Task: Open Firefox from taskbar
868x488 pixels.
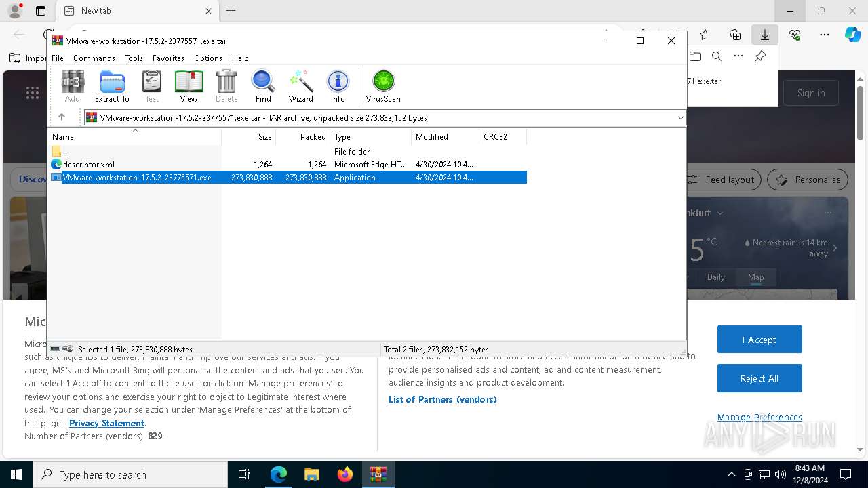Action: pyautogui.click(x=344, y=474)
